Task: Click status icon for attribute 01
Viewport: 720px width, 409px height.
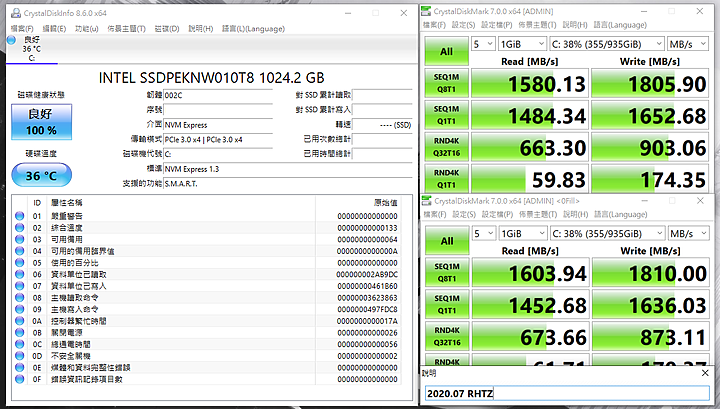Action: (19, 216)
